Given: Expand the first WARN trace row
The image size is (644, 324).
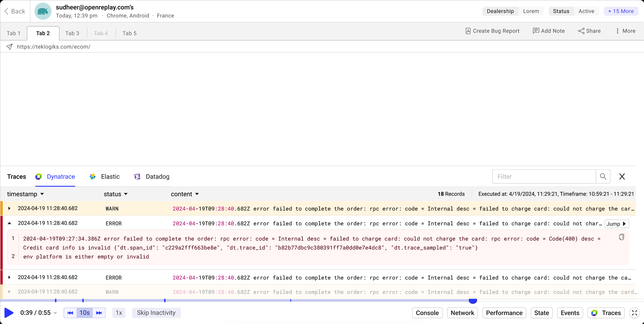Looking at the screenshot, I should point(9,208).
